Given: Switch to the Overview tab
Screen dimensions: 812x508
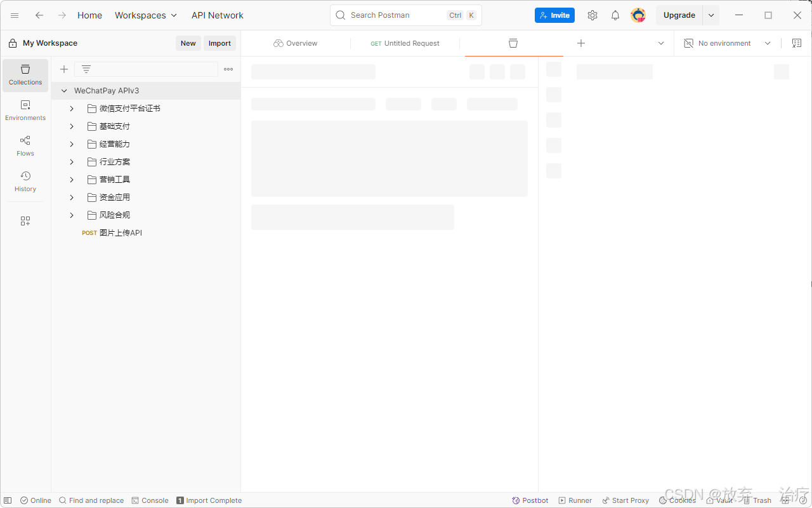Looking at the screenshot, I should [296, 43].
